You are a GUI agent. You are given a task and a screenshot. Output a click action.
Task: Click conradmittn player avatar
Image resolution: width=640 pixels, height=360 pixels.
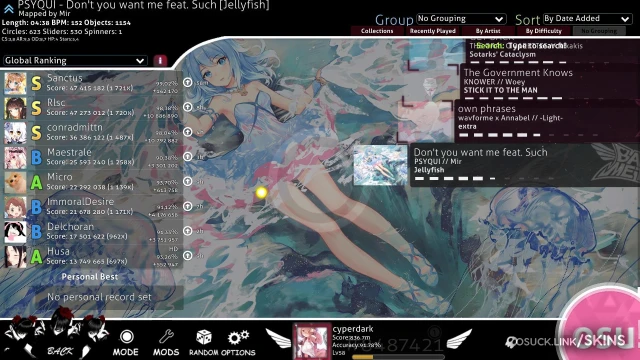tap(16, 133)
